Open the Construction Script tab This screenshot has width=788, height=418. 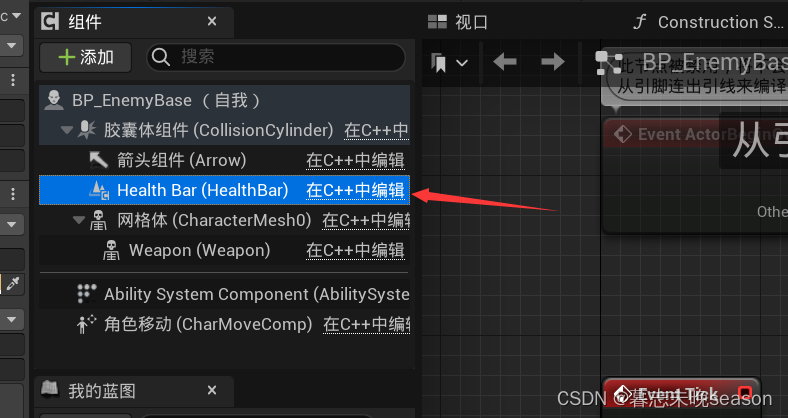tap(710, 22)
